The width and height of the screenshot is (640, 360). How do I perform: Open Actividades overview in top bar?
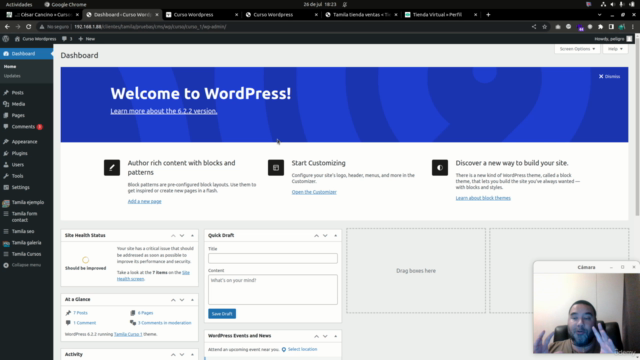click(19, 4)
